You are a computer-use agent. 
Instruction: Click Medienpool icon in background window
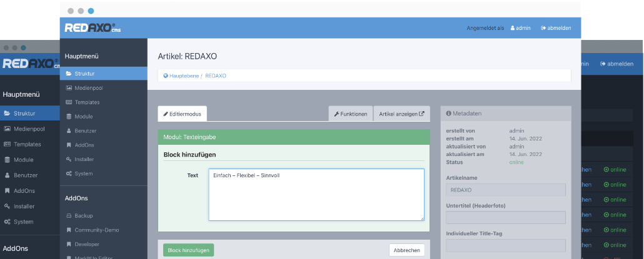tap(7, 129)
